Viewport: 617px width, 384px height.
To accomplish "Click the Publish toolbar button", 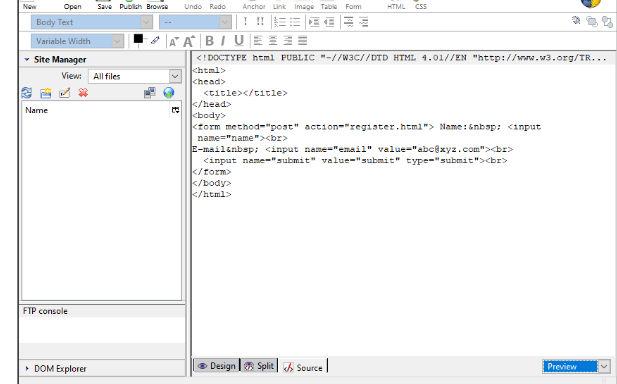I will (130, 6).
